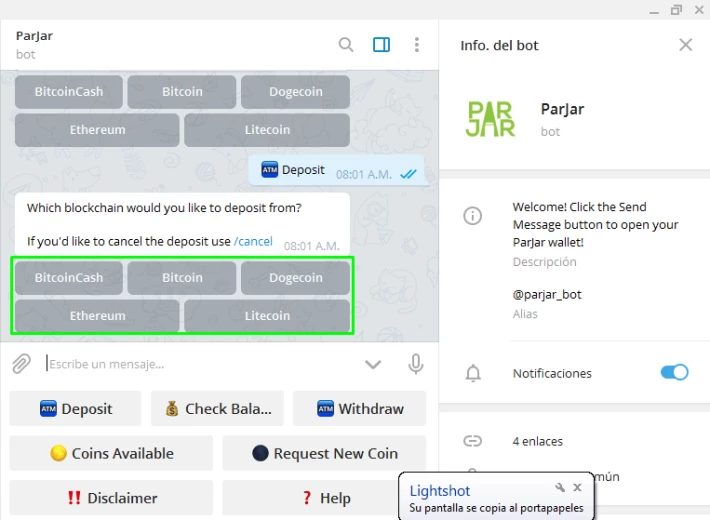Collapse the bot keyboard chevron
The height and width of the screenshot is (520, 710).
coord(373,364)
